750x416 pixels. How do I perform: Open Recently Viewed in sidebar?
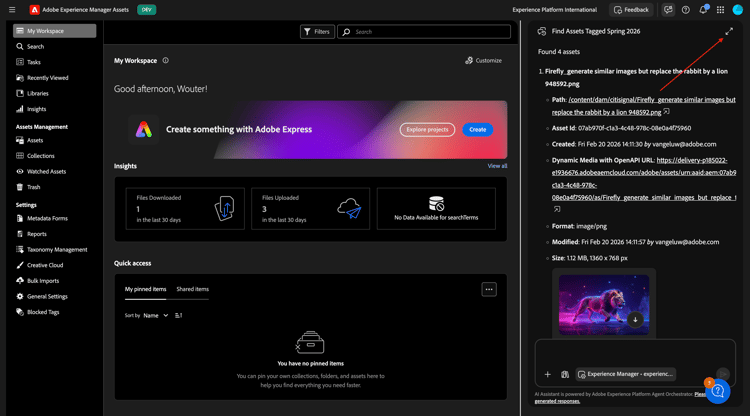[x=43, y=77]
